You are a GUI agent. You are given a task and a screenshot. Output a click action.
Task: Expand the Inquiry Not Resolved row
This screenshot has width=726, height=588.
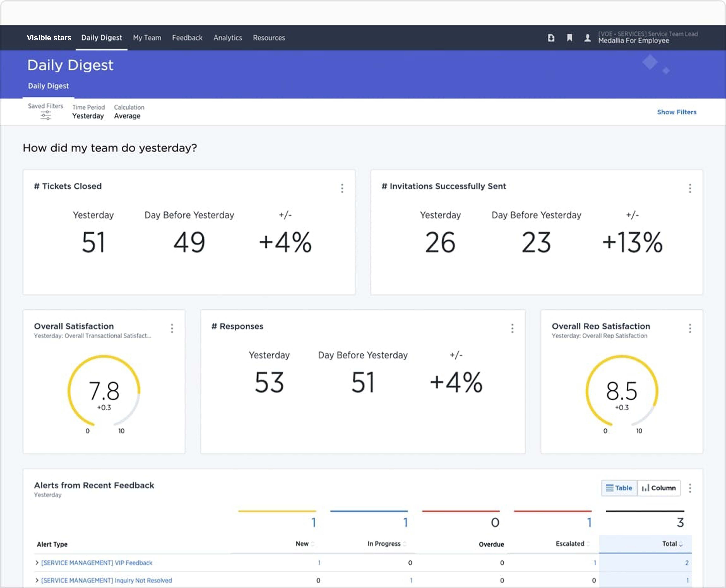pos(37,580)
